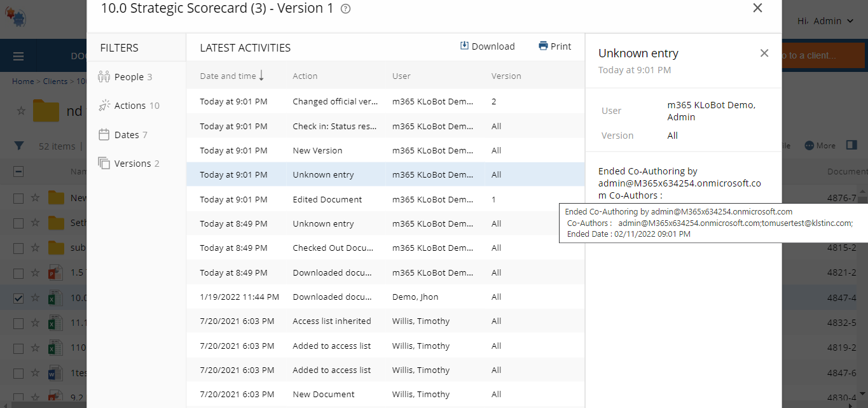Screen dimensions: 868x408
Task: Close the Unknown entry details panel
Action: 764,53
